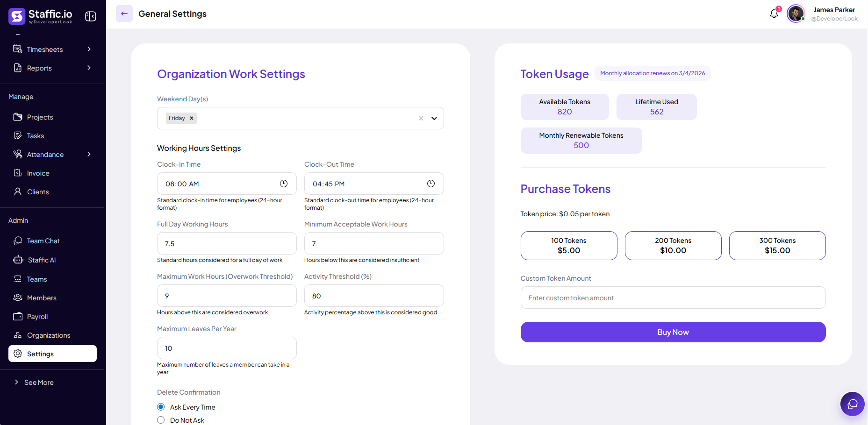Click the Minimum Acceptable Work Hours field
Viewport: 868px width, 425px height.
(x=374, y=243)
